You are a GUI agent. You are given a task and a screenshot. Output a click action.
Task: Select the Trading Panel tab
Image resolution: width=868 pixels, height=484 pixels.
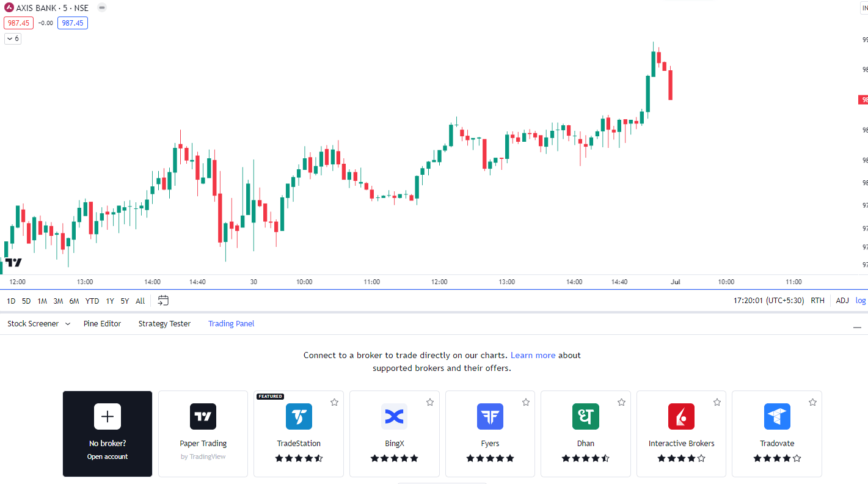(x=231, y=324)
